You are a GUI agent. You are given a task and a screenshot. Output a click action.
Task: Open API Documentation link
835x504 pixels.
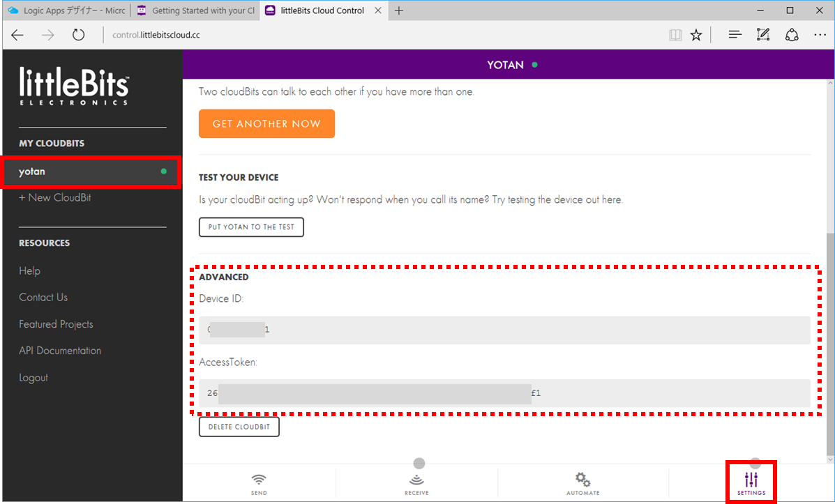click(x=60, y=351)
